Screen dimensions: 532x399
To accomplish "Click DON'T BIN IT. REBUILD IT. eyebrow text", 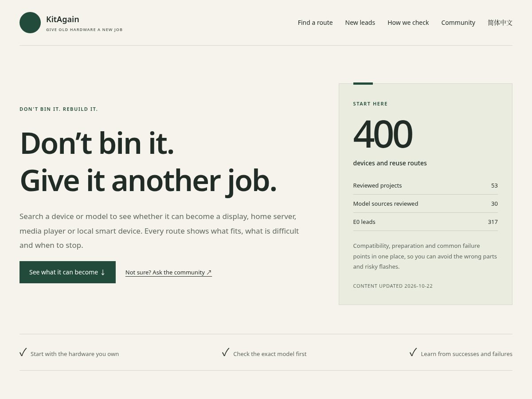I will (x=59, y=109).
